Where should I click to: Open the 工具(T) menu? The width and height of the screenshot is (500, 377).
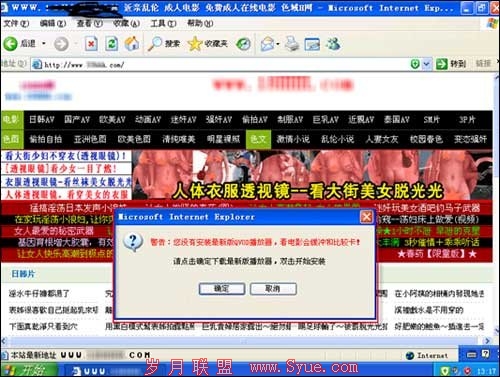(163, 23)
